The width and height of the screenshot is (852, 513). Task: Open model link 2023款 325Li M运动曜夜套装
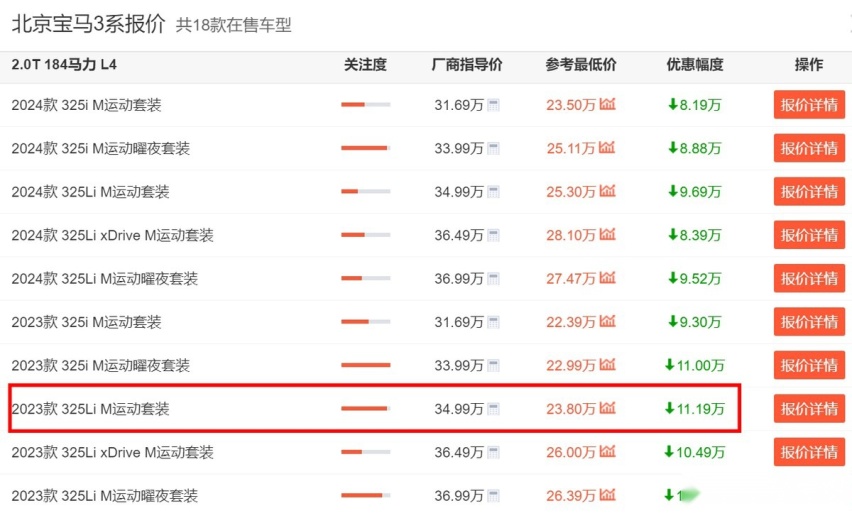104,496
